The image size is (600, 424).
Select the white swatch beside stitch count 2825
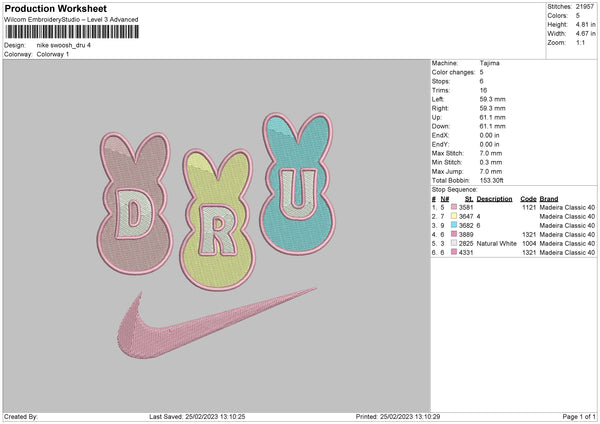click(454, 243)
